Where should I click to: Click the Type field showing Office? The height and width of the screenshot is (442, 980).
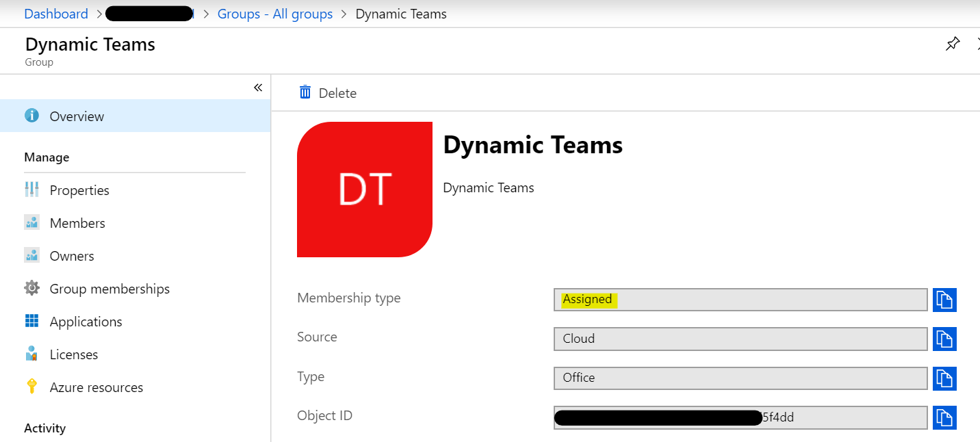pos(740,378)
